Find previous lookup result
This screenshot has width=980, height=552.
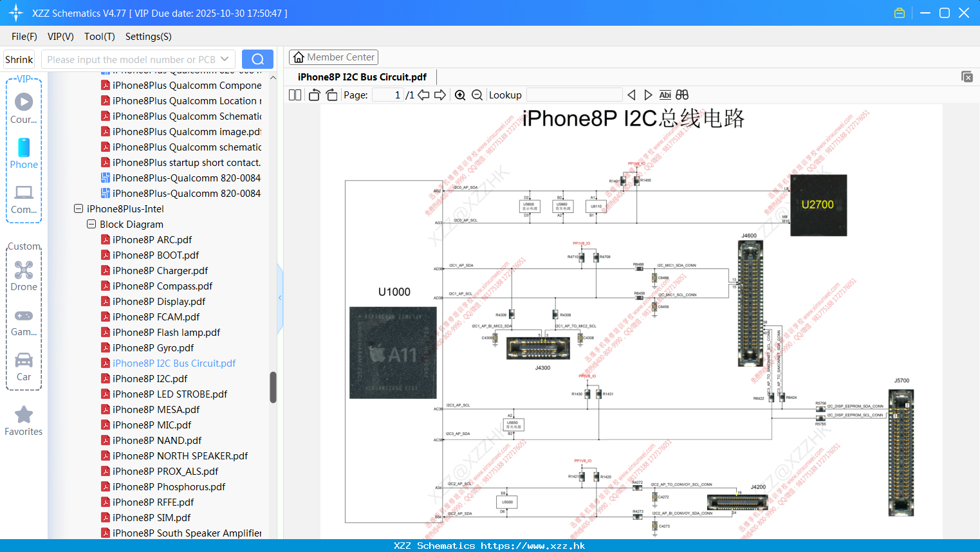[x=631, y=95]
